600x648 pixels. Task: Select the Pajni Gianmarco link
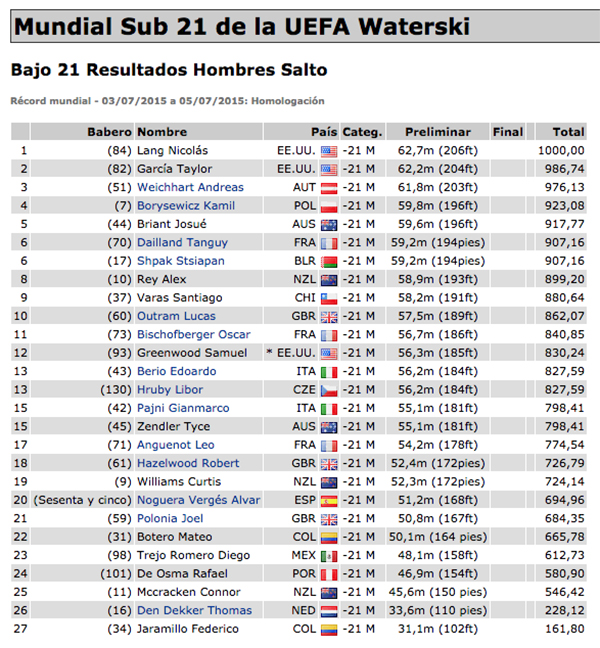pos(183,408)
